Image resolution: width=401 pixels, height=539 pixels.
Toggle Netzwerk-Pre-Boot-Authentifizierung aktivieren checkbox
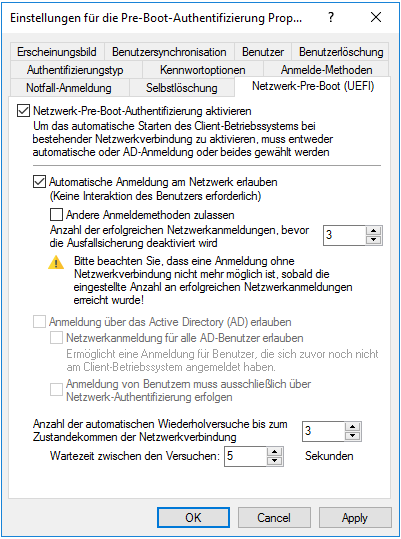[x=23, y=111]
